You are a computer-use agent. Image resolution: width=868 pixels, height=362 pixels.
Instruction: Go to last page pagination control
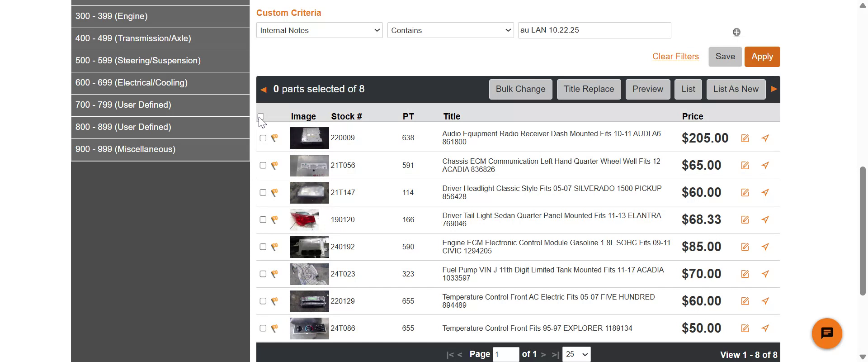point(556,355)
